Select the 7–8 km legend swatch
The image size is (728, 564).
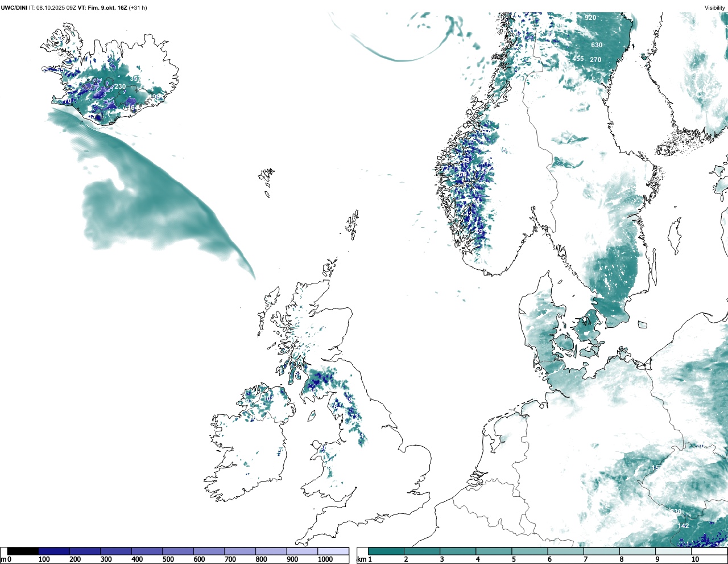pos(601,551)
